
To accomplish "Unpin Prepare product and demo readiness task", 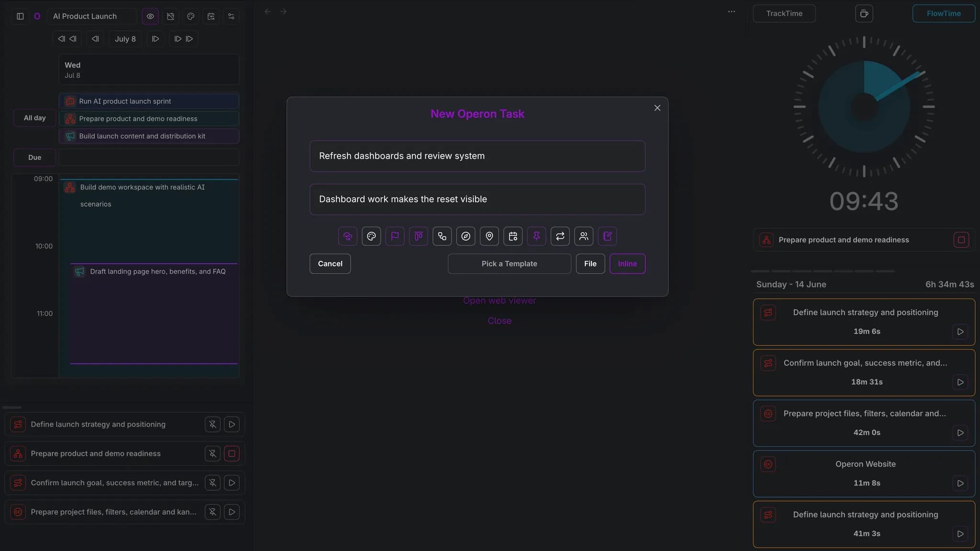I will (x=212, y=453).
